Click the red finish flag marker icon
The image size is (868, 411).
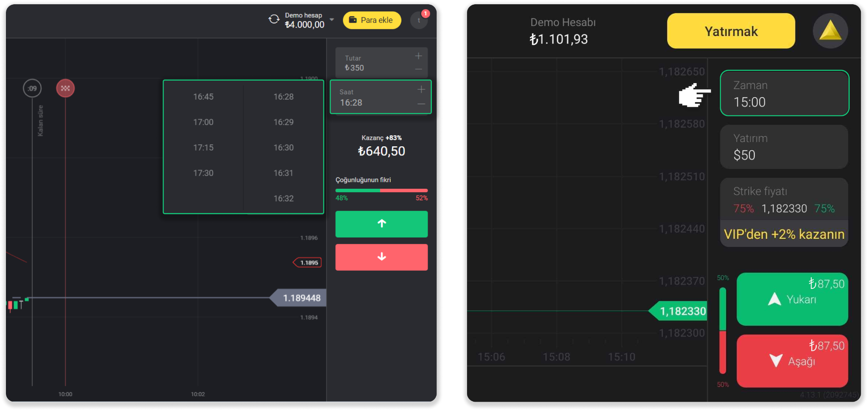click(x=65, y=88)
